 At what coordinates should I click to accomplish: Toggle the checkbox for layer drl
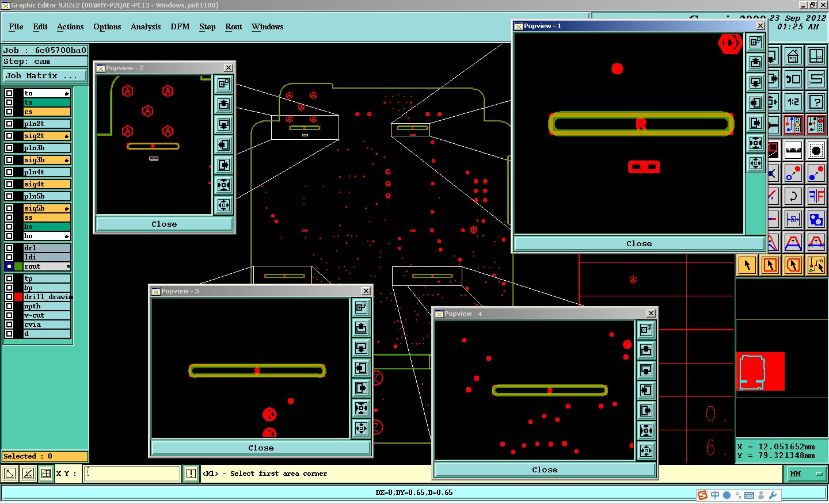pyautogui.click(x=9, y=248)
